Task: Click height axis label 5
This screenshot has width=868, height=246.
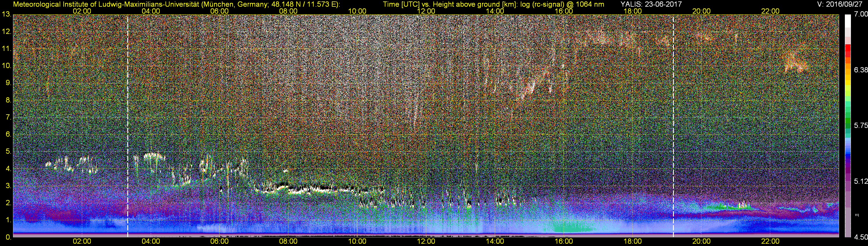Action: point(8,152)
